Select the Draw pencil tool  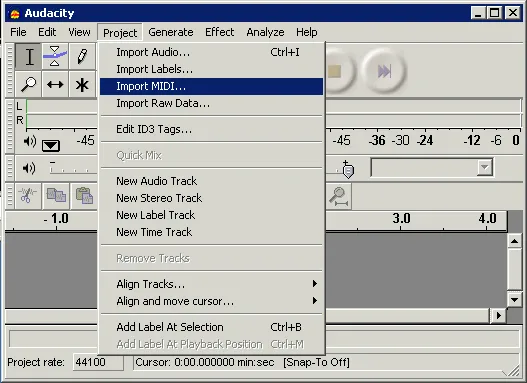[82, 56]
